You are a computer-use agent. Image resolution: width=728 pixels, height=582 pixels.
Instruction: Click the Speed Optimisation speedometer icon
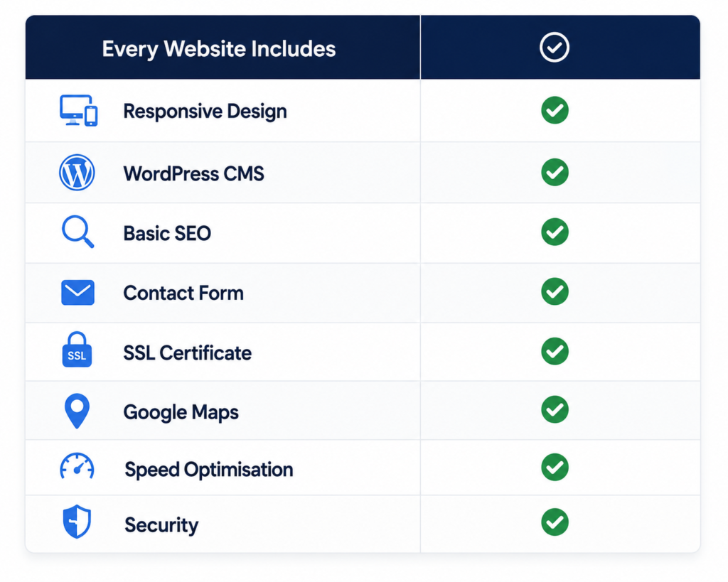coord(77,466)
